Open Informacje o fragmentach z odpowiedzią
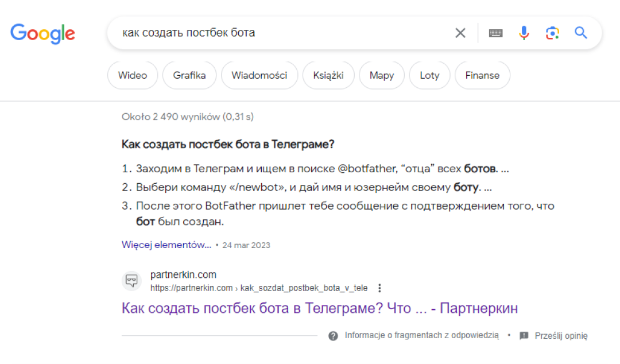 [421, 335]
